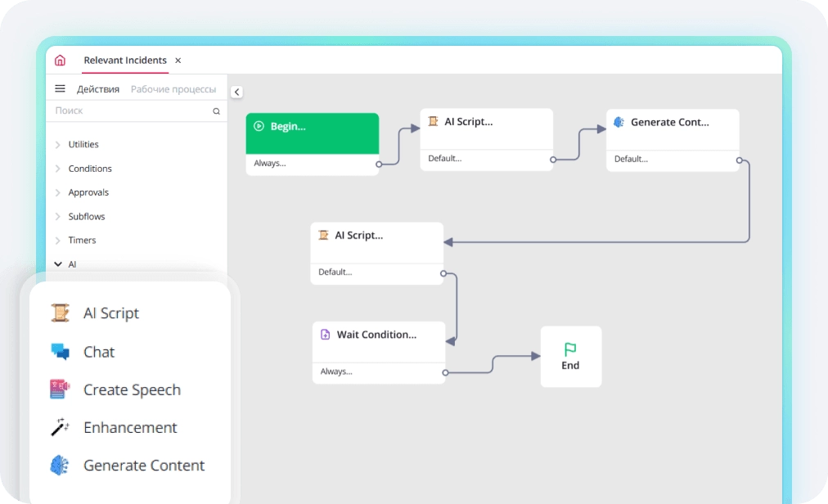
Task: Select the Generate Content brain icon
Action: click(x=61, y=465)
